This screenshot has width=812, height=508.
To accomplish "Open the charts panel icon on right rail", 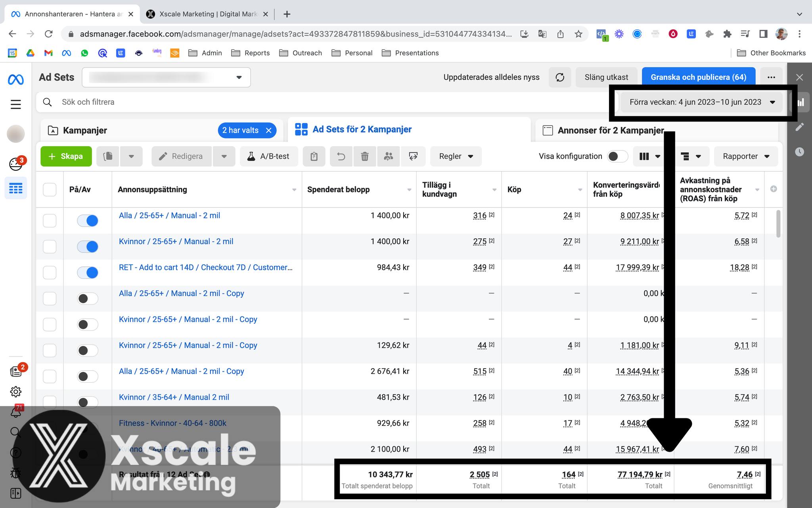I will tap(800, 102).
